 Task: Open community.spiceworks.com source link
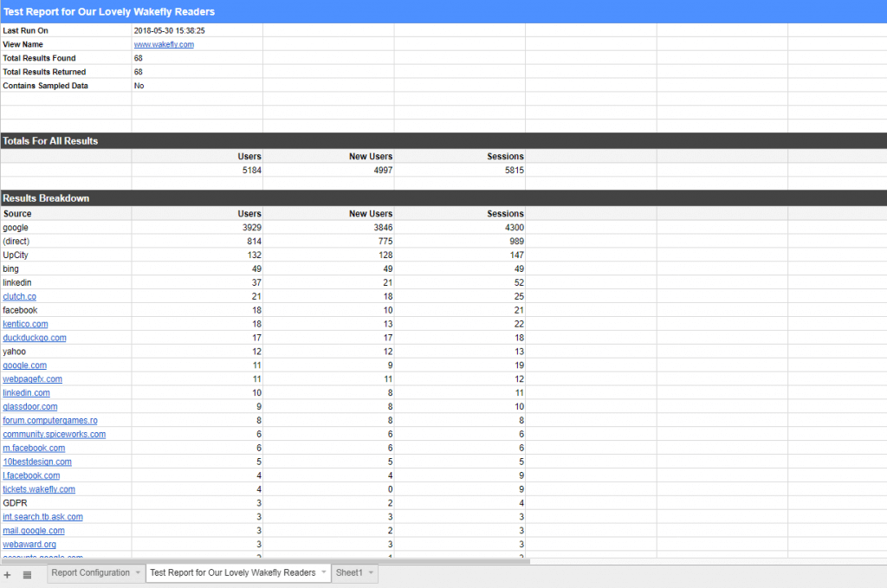[55, 434]
